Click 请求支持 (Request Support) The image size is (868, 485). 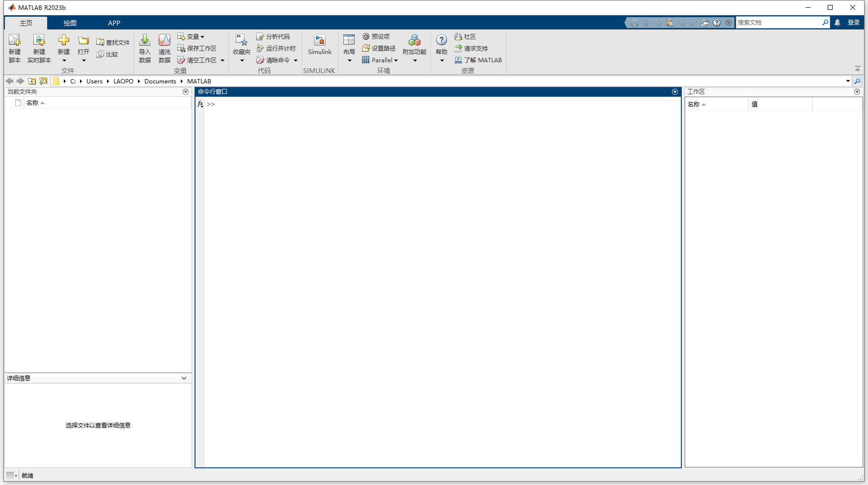pos(471,48)
